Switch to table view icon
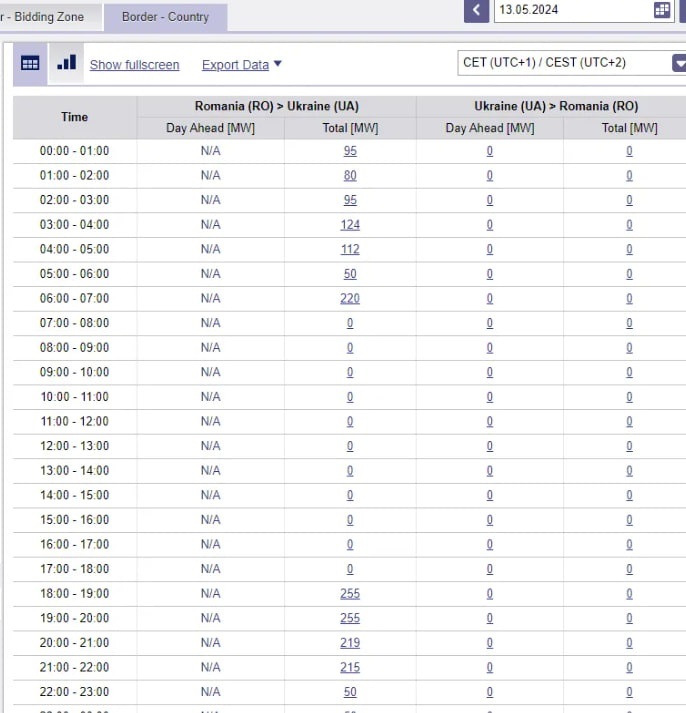 (x=30, y=63)
